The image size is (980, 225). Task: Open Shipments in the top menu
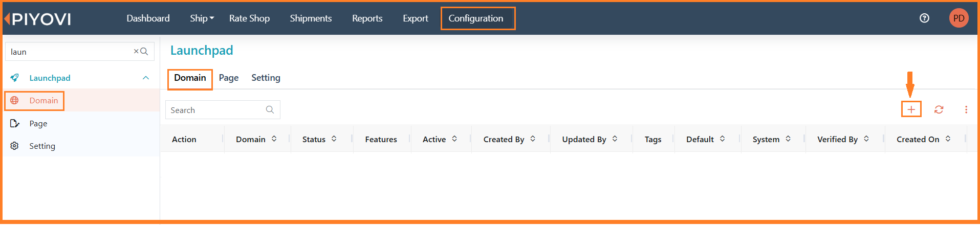coord(311,18)
